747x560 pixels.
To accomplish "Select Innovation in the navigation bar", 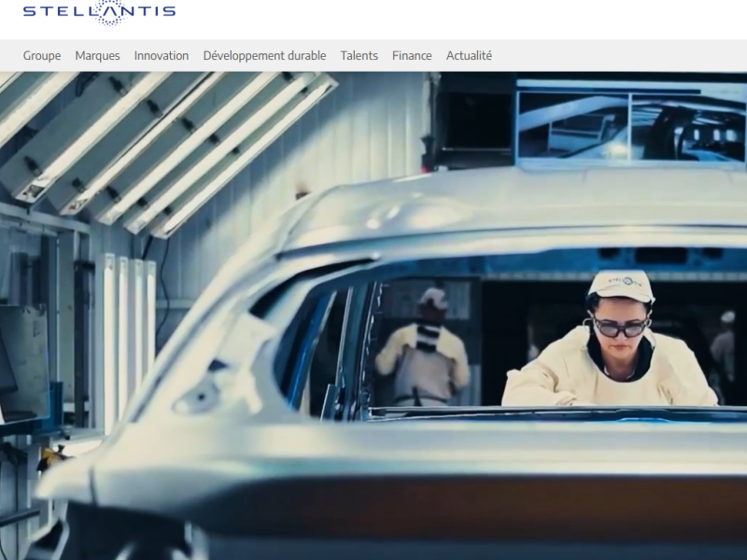I will [x=162, y=56].
